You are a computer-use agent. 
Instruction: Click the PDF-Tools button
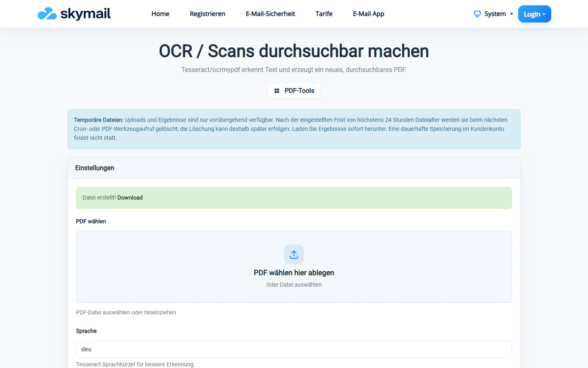point(294,91)
